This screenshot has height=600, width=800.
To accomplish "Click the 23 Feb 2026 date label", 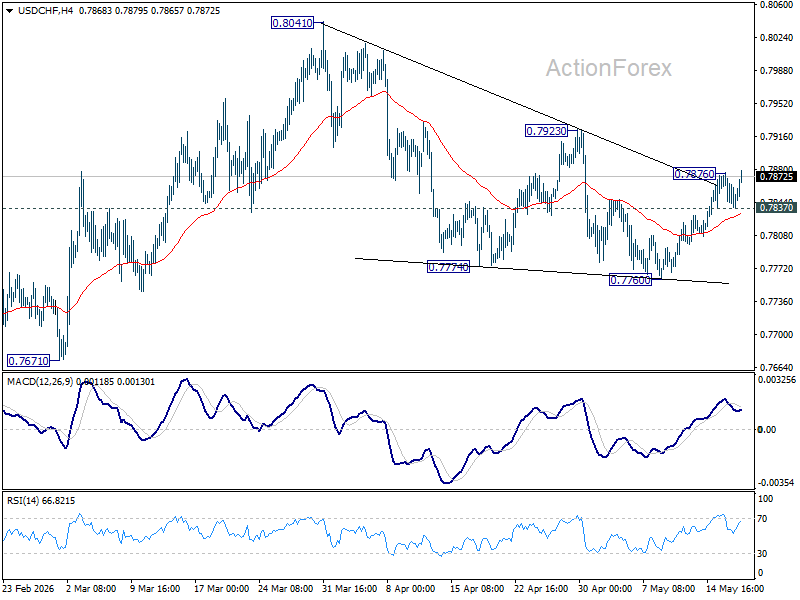I will [29, 588].
